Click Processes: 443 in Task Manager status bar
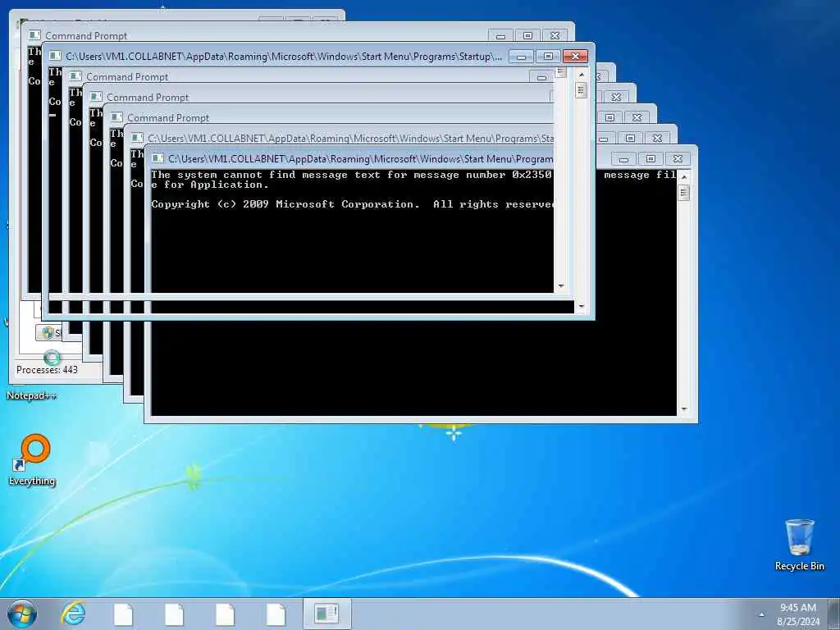This screenshot has width=840, height=630. tap(47, 370)
